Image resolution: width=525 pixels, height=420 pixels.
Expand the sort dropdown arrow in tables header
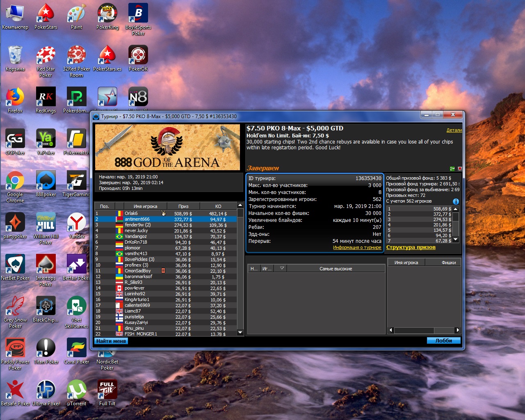point(282,268)
